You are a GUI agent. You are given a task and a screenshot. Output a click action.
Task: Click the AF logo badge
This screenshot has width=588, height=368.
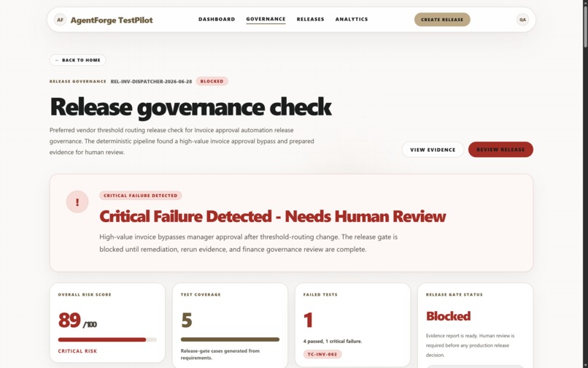tap(60, 20)
